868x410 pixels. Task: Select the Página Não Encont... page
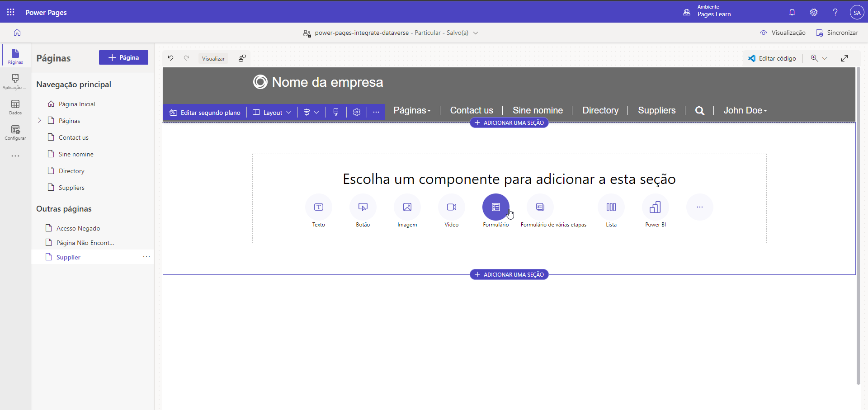click(x=85, y=243)
